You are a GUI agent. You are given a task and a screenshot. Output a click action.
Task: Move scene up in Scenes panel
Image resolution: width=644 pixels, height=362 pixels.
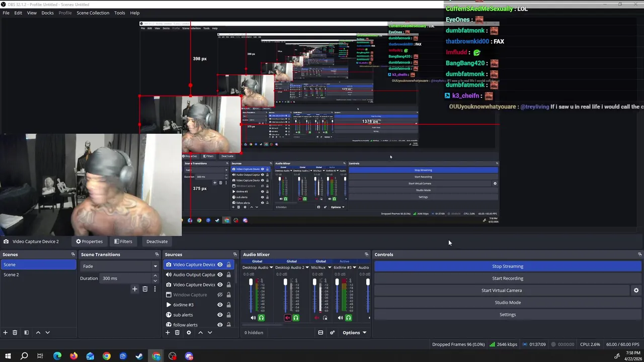(x=38, y=332)
